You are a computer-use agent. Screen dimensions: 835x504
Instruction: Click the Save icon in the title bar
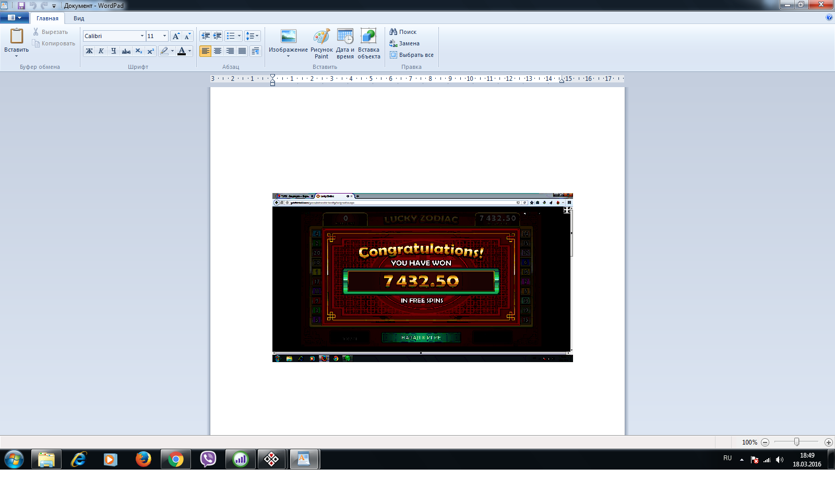21,5
